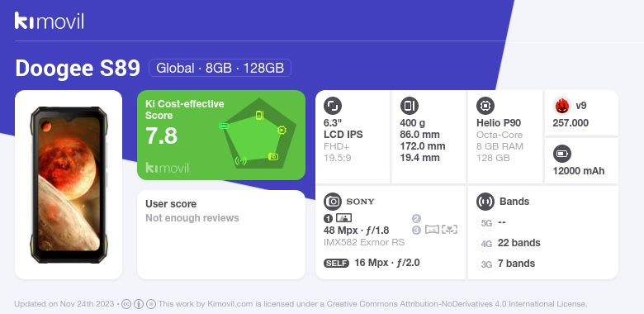
Task: Click the dimensions icon above 400 g
Action: click(409, 106)
